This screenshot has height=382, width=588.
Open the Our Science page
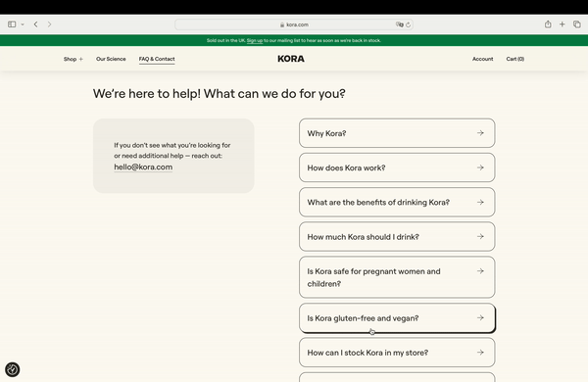coord(111,59)
